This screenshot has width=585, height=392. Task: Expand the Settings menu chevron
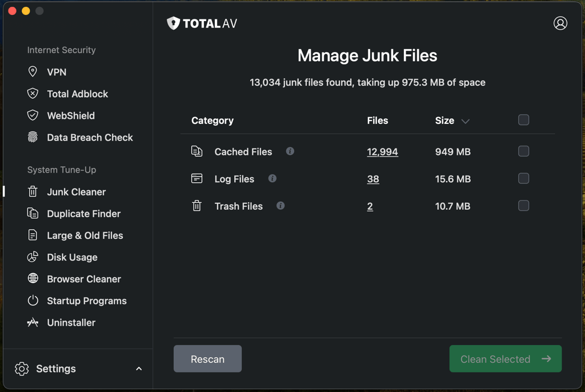pos(139,369)
